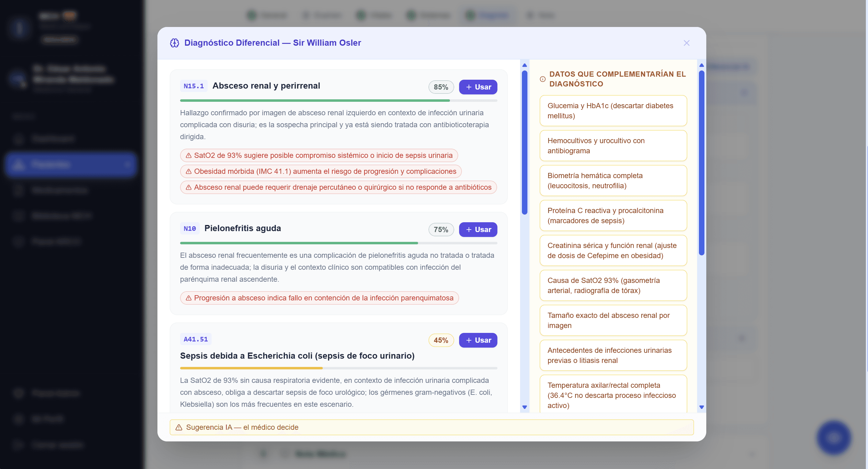Screen dimensions: 868x469
Task: Click "Usar" for Pielonefritis aguda
Action: 478,230
